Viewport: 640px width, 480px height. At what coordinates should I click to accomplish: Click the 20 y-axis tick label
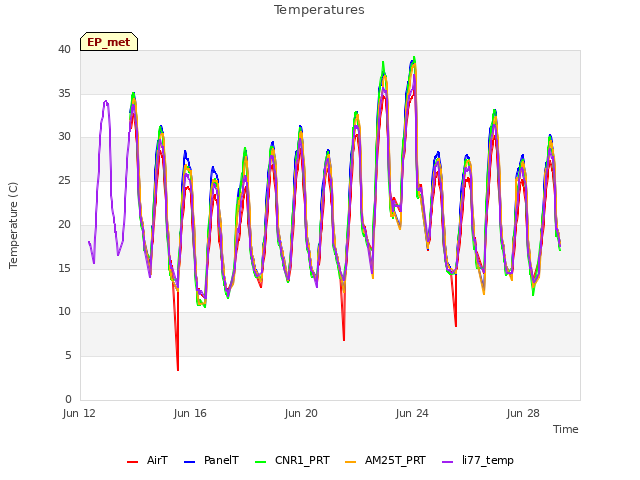coord(64,224)
